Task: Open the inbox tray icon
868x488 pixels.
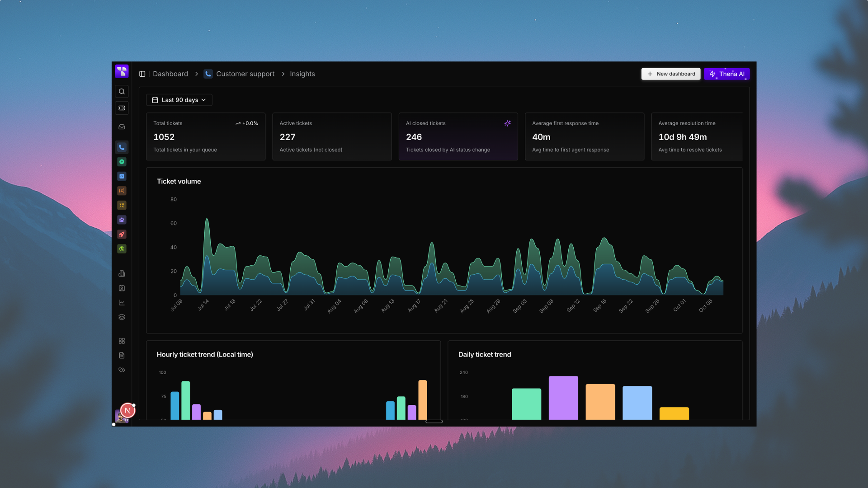Action: 122,127
